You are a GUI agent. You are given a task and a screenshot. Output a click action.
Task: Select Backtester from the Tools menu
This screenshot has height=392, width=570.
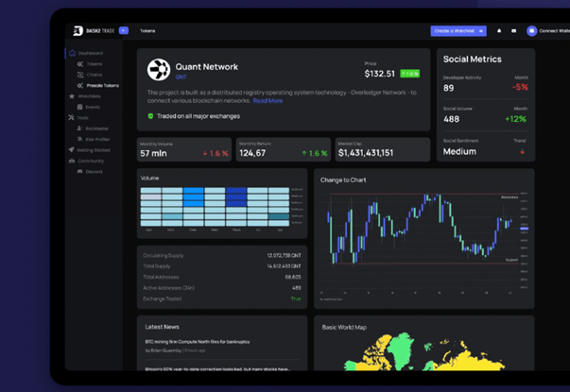(96, 128)
